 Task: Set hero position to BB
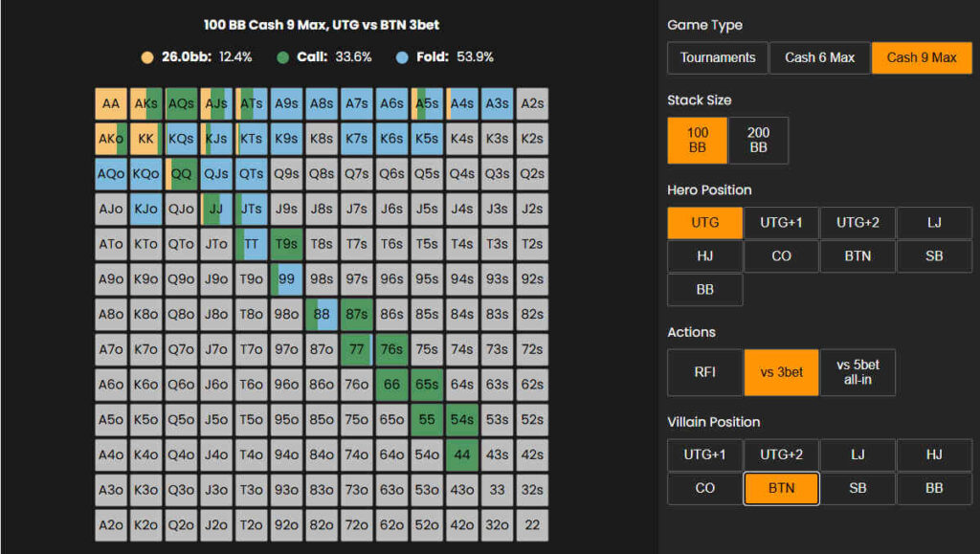705,290
